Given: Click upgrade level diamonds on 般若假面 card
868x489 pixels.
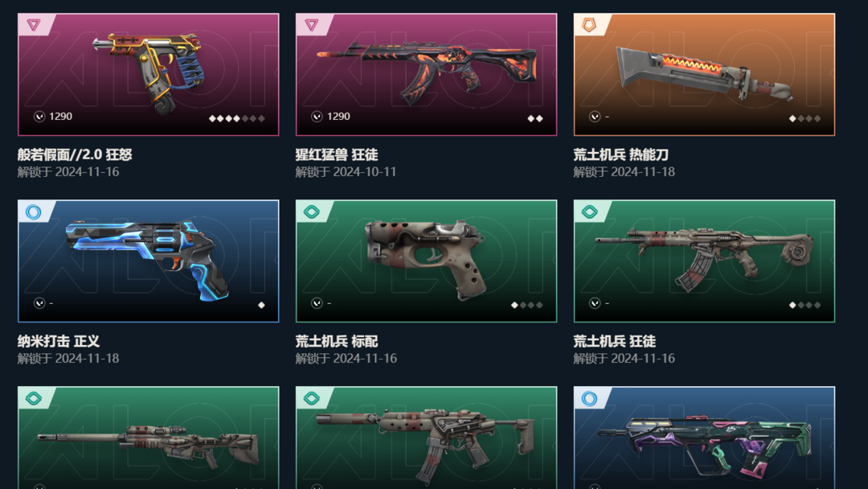Looking at the screenshot, I should click(x=237, y=118).
